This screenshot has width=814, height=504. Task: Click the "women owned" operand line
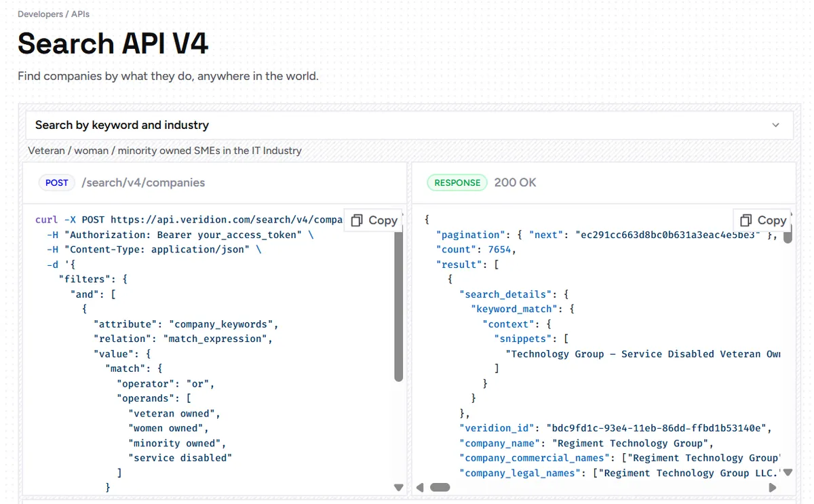pyautogui.click(x=169, y=428)
